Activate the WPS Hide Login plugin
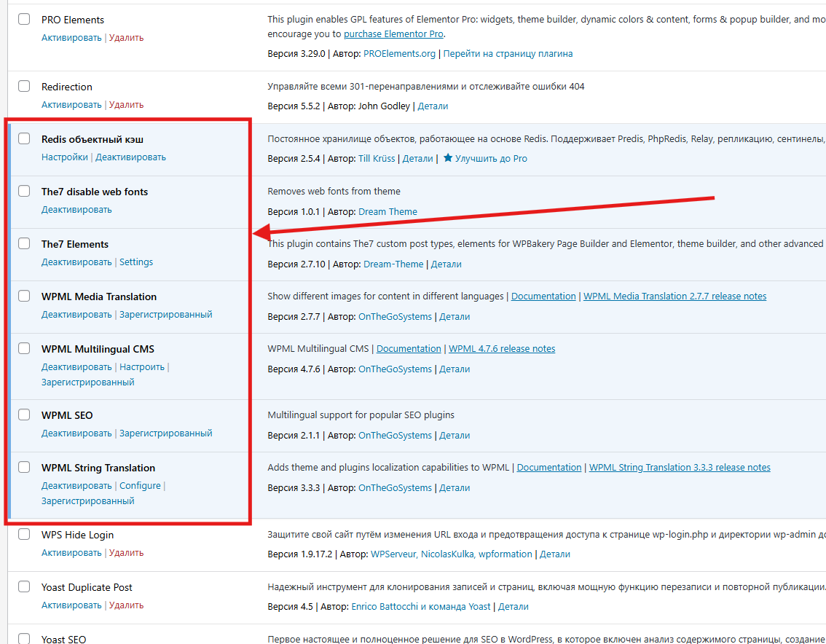This screenshot has height=644, width=826. (x=71, y=552)
